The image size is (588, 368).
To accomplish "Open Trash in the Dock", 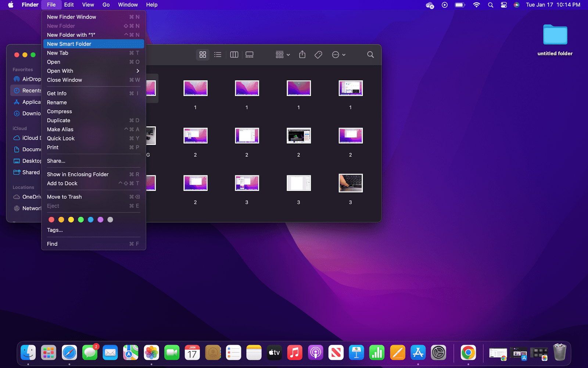I will [x=560, y=353].
